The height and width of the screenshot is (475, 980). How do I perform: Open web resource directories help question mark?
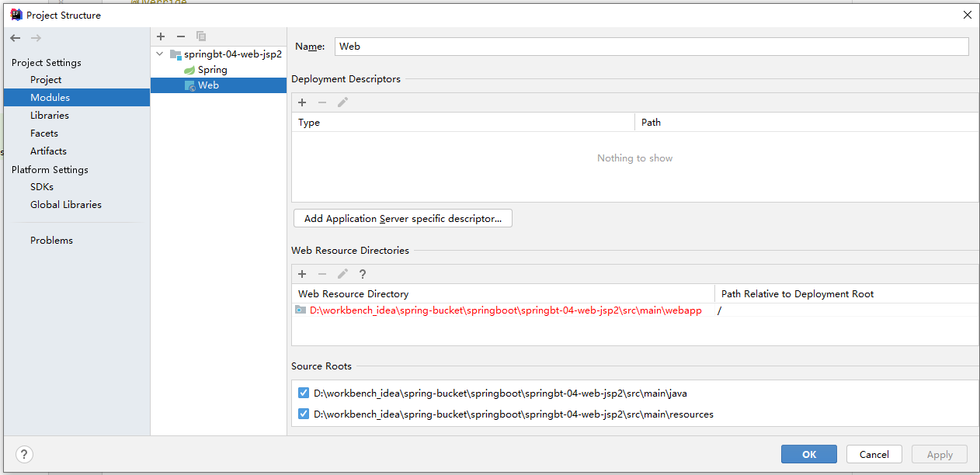362,274
